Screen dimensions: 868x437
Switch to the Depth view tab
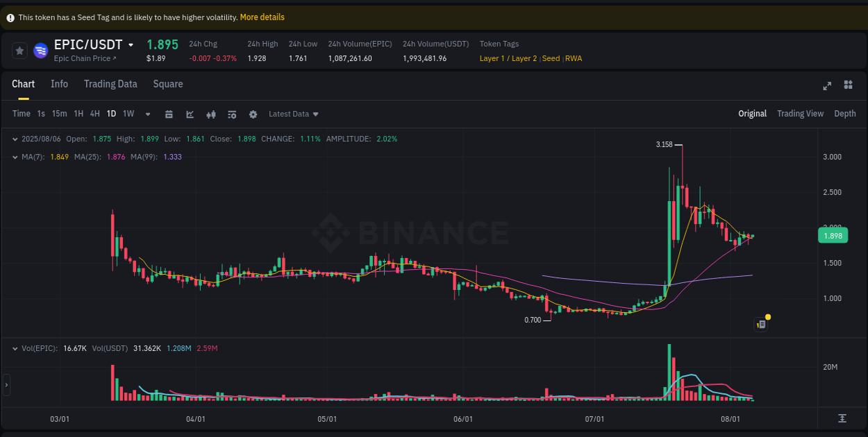[x=845, y=113]
